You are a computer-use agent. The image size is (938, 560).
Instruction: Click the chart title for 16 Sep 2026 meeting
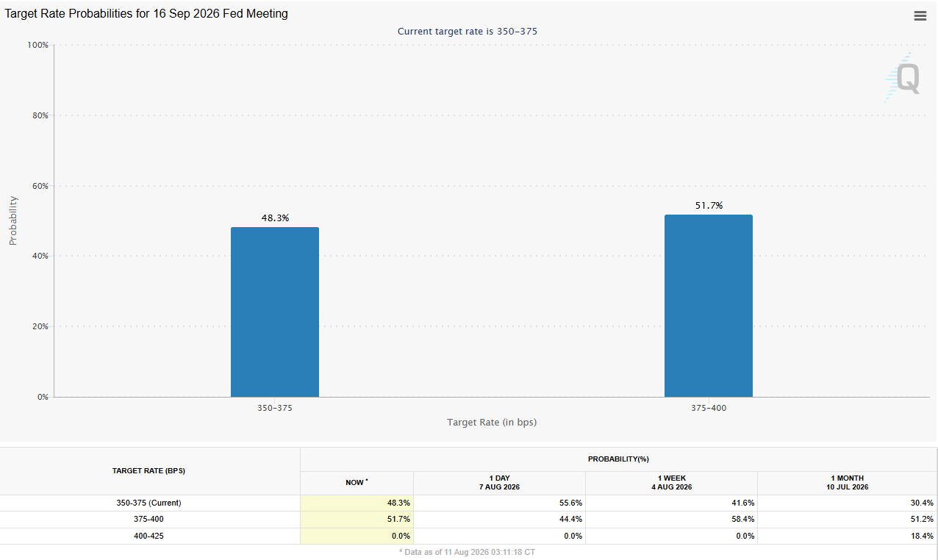tap(147, 14)
